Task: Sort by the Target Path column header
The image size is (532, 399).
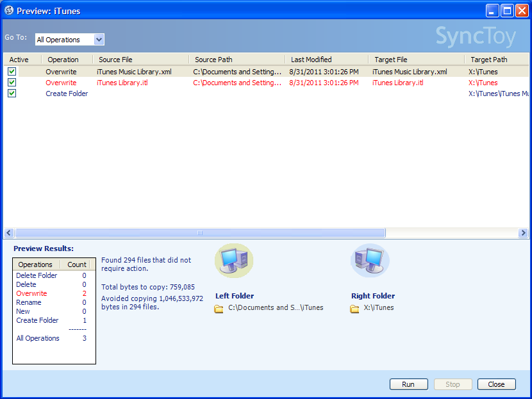Action: click(x=497, y=60)
